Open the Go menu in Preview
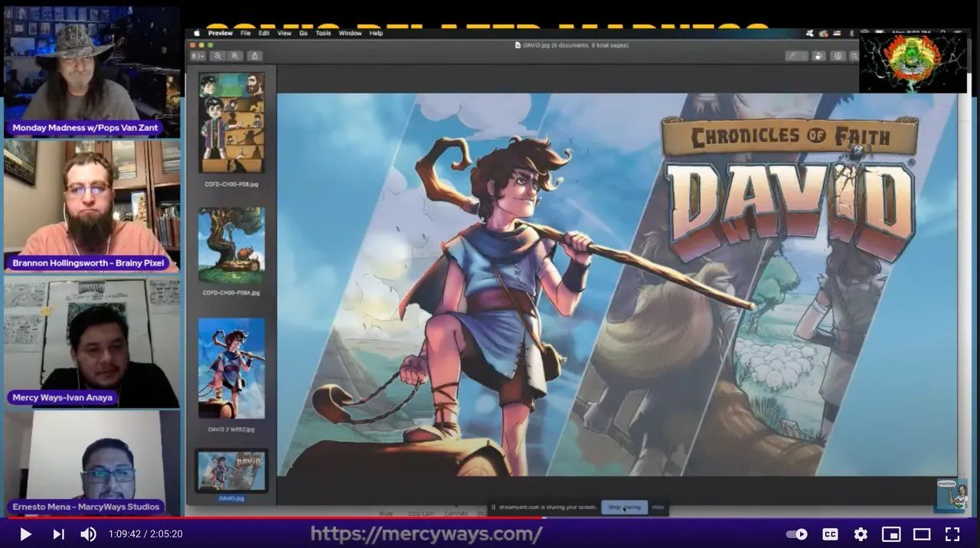Image resolution: width=980 pixels, height=548 pixels. click(x=304, y=33)
